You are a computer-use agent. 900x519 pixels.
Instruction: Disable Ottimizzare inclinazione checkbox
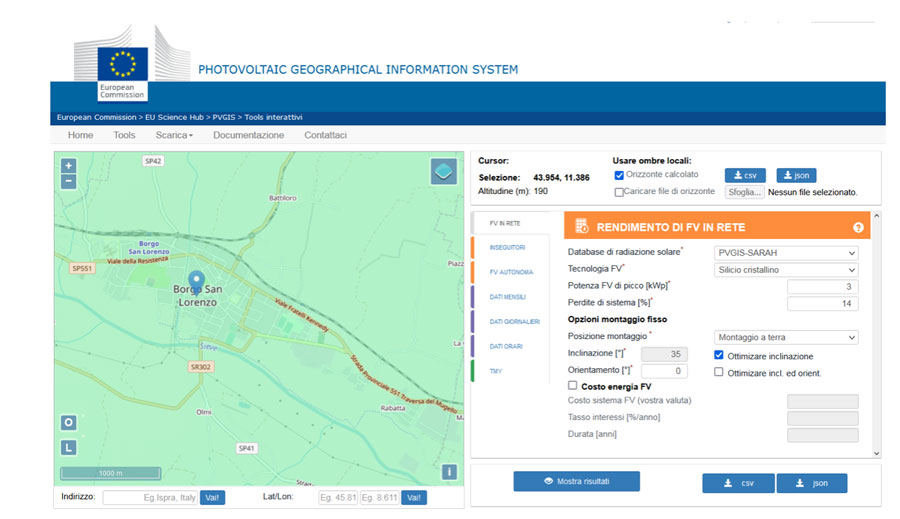pyautogui.click(x=719, y=355)
